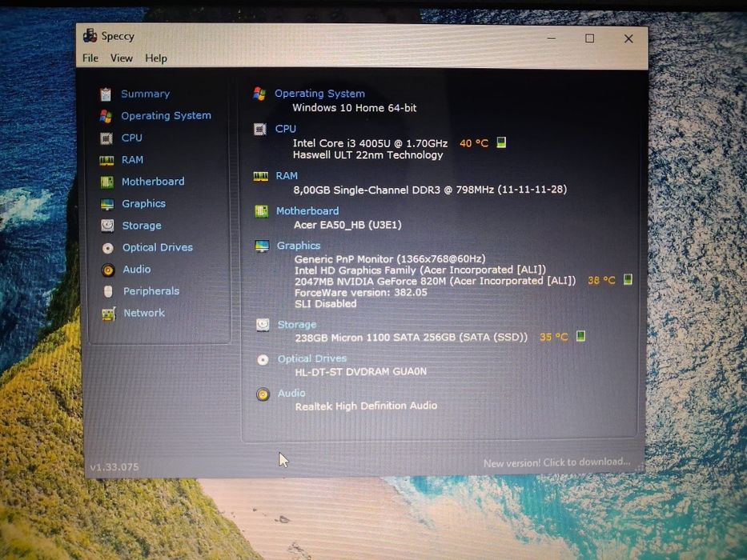Click the CPU temperature indicator icon beside 40 °C
This screenshot has height=560, width=747.
(x=501, y=142)
